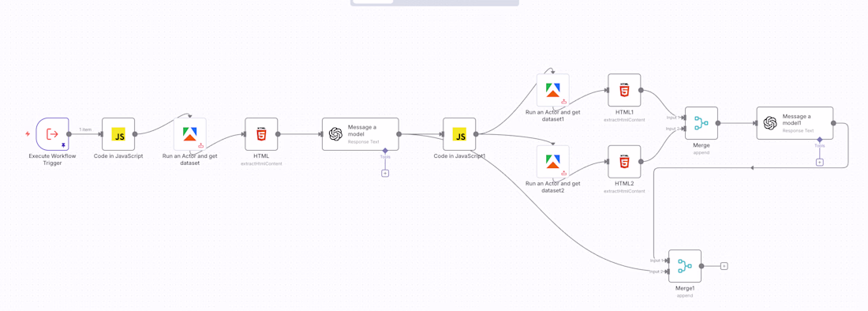The width and height of the screenshot is (868, 311).
Task: Click the input connector of the HTML2 node
Action: tap(608, 162)
